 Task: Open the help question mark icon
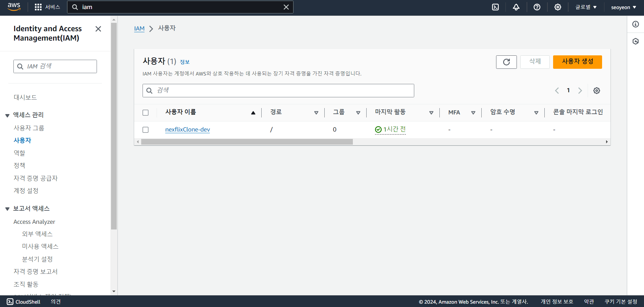[x=537, y=7]
